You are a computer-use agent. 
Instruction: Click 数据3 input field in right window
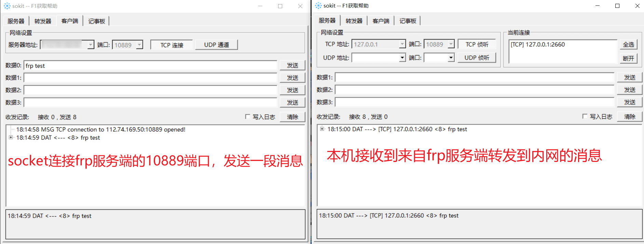(x=475, y=102)
